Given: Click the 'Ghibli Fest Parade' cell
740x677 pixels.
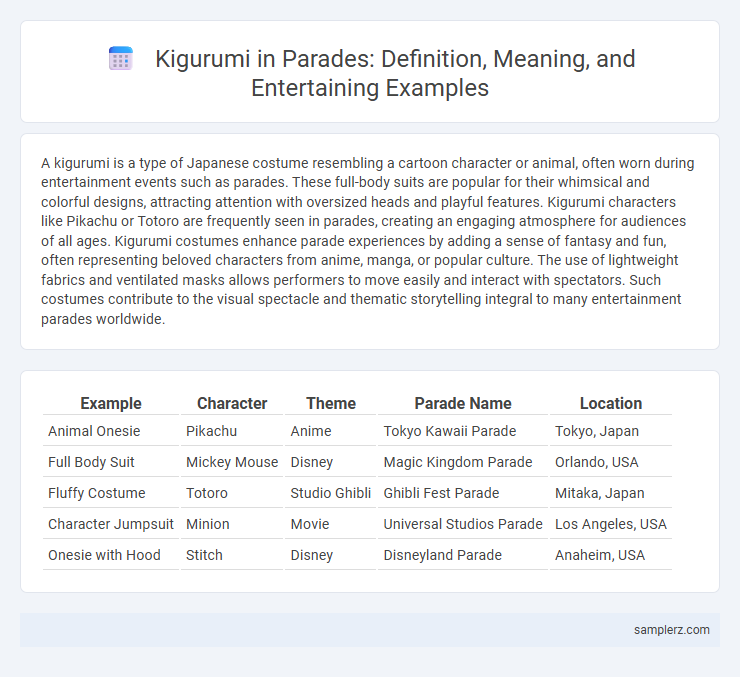Looking at the screenshot, I should pyautogui.click(x=463, y=493).
